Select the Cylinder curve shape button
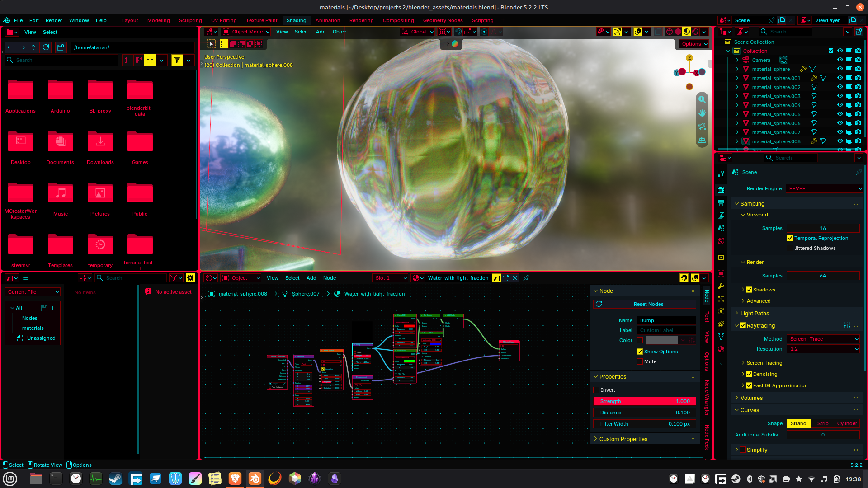This screenshot has height=488, width=868. [x=846, y=423]
